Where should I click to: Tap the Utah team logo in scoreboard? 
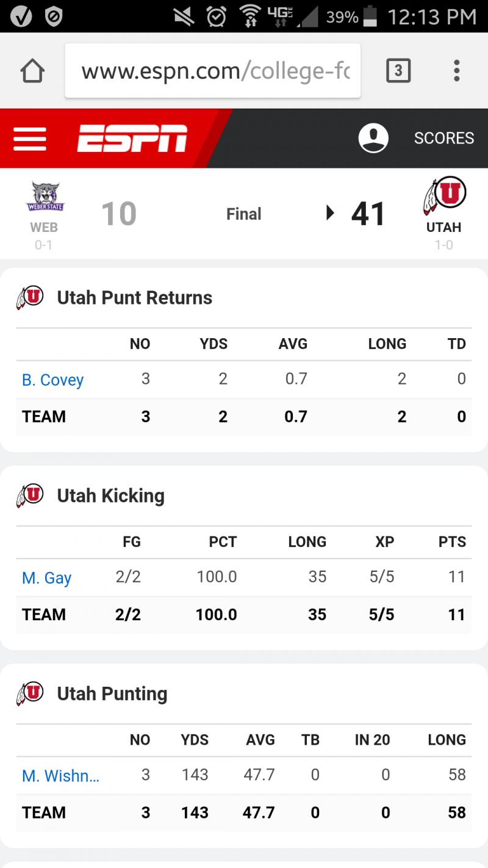pyautogui.click(x=445, y=196)
